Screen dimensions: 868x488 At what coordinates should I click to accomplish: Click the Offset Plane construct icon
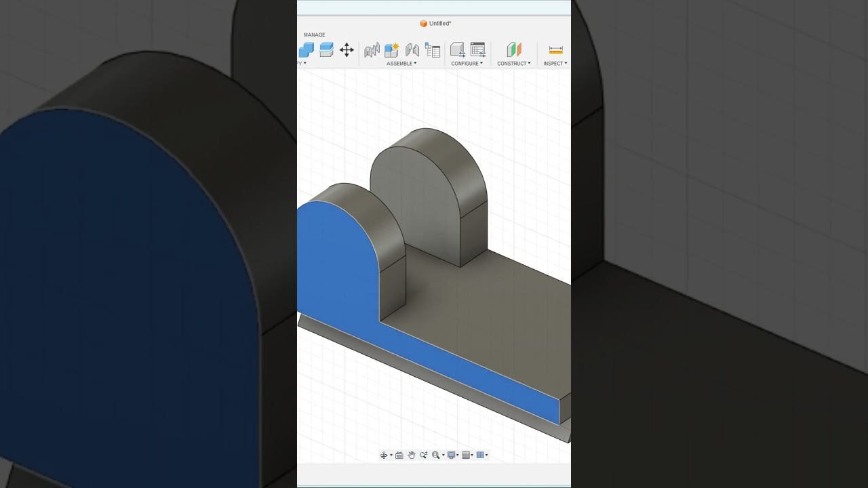tap(514, 49)
